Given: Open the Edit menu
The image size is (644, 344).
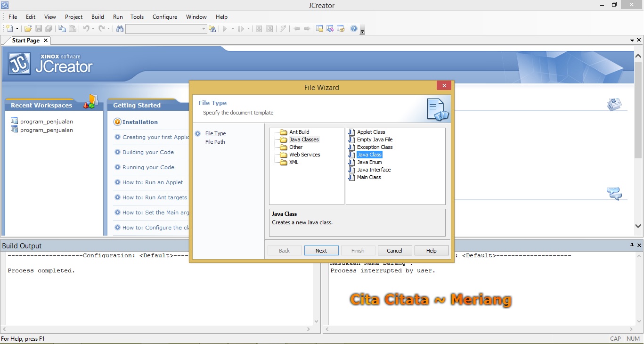Looking at the screenshot, I should coord(31,16).
